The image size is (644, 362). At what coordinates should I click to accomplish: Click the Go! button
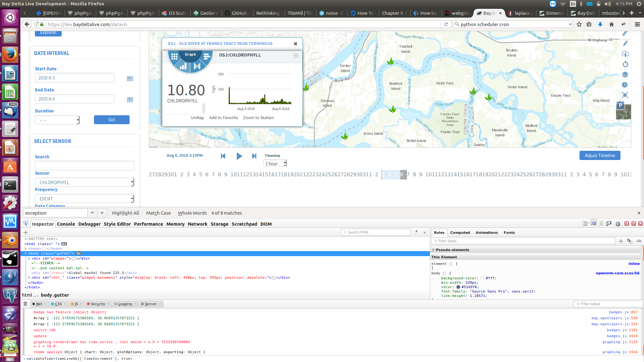pos(112,120)
